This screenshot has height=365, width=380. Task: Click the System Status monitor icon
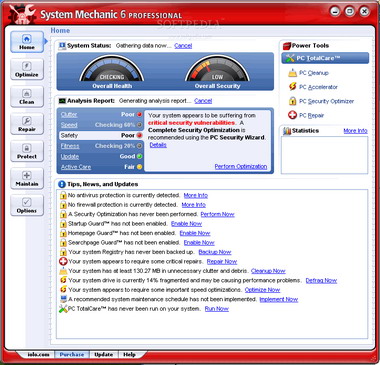click(62, 46)
